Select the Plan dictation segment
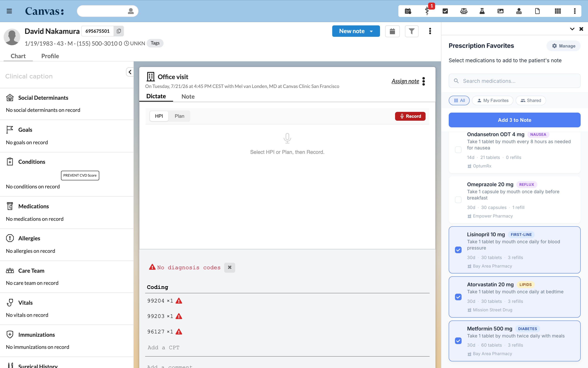Image resolution: width=588 pixels, height=368 pixels. click(179, 116)
